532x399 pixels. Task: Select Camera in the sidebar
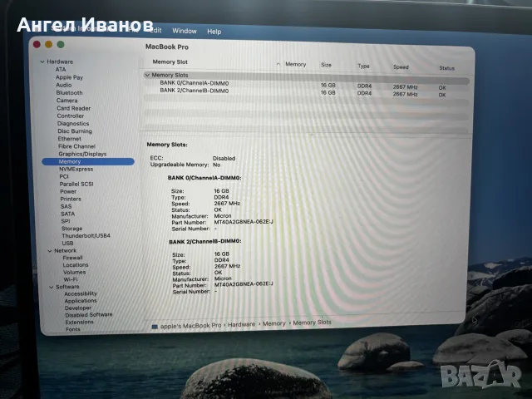tap(66, 101)
